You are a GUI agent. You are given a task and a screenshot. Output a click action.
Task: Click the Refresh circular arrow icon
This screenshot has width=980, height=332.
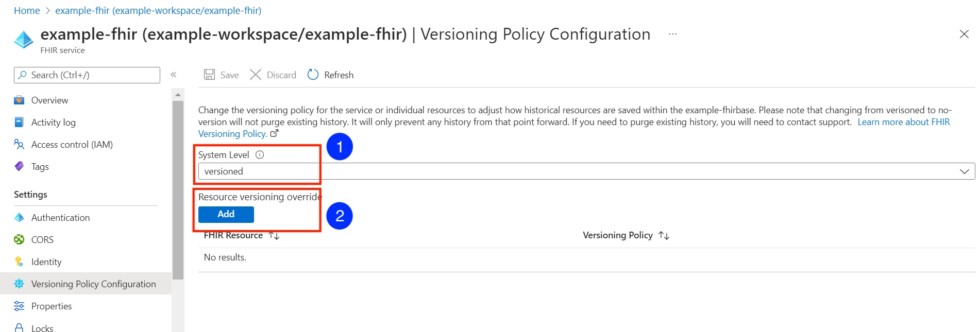click(x=313, y=75)
